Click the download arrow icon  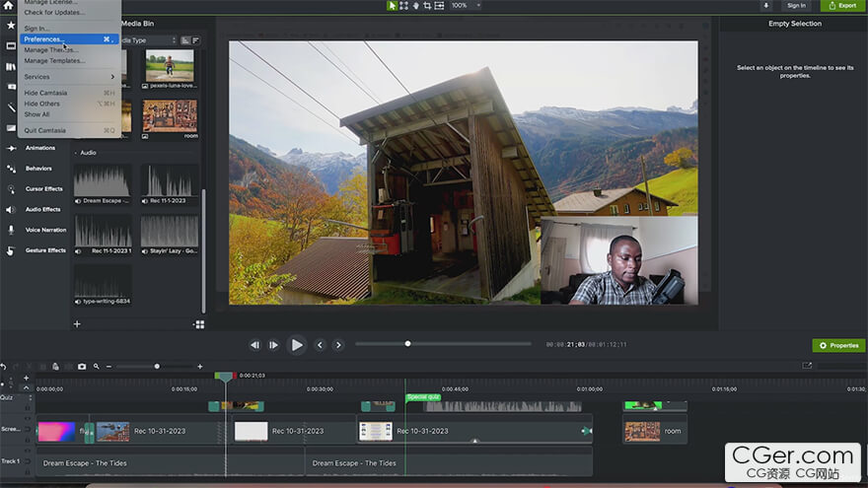(766, 6)
